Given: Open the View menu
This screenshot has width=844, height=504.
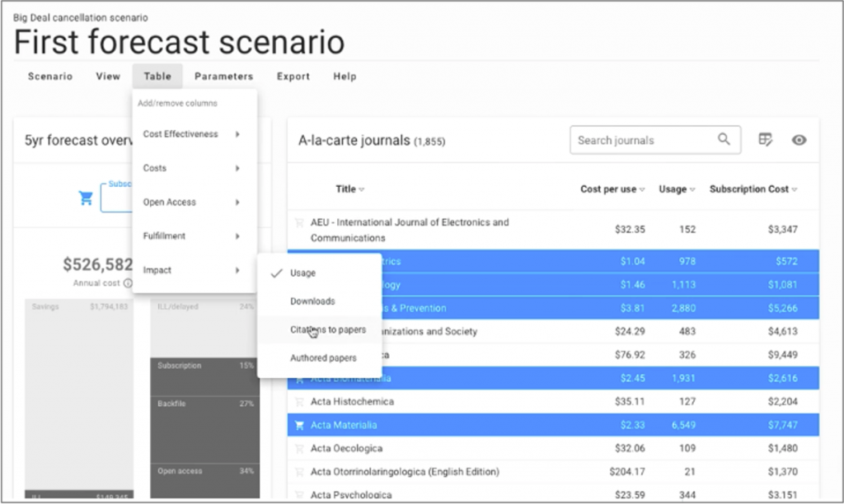Looking at the screenshot, I should tap(108, 77).
